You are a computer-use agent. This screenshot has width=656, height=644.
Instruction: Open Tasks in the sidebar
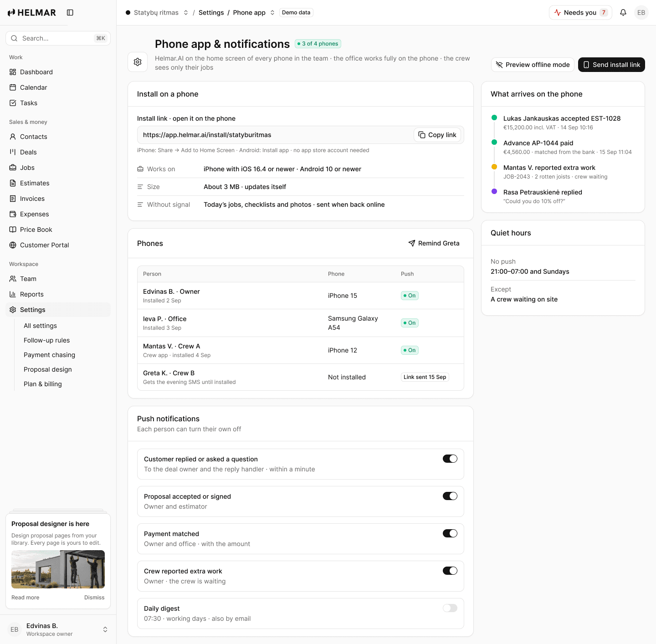click(x=58, y=103)
